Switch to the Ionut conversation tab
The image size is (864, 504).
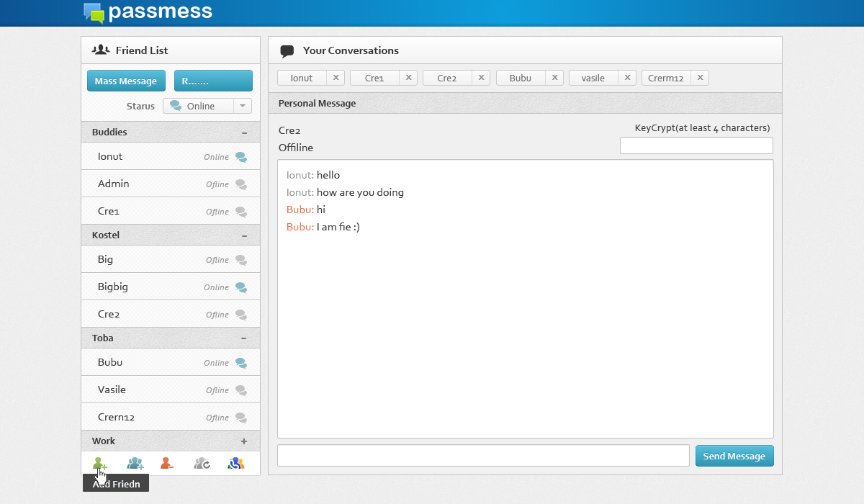pos(302,78)
